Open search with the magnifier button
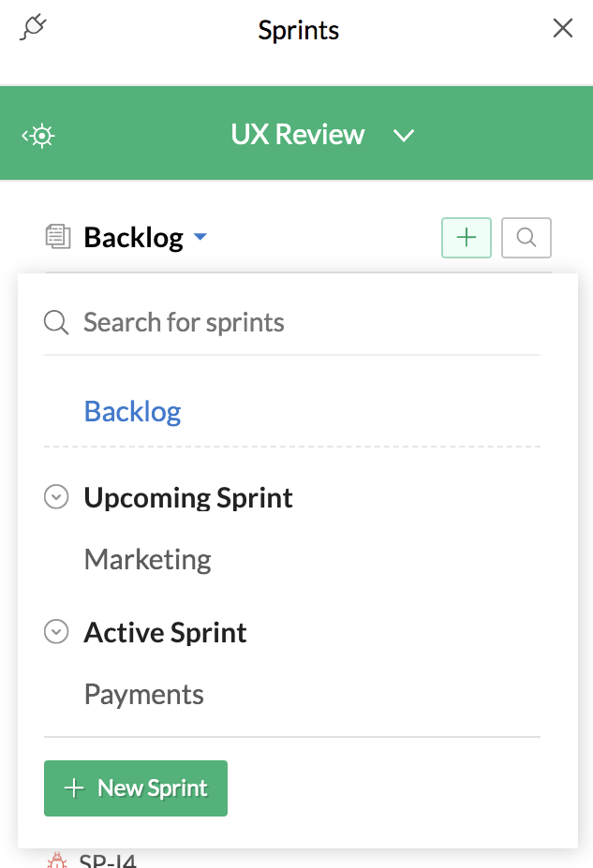The height and width of the screenshot is (868, 593). click(526, 238)
